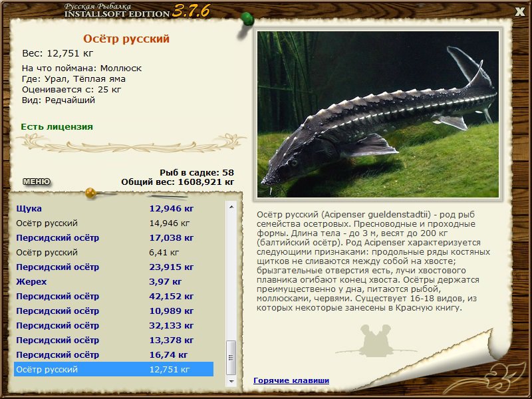Select the Щука 12,946 кг row
Viewport: 532px width, 399px height.
pos(114,208)
